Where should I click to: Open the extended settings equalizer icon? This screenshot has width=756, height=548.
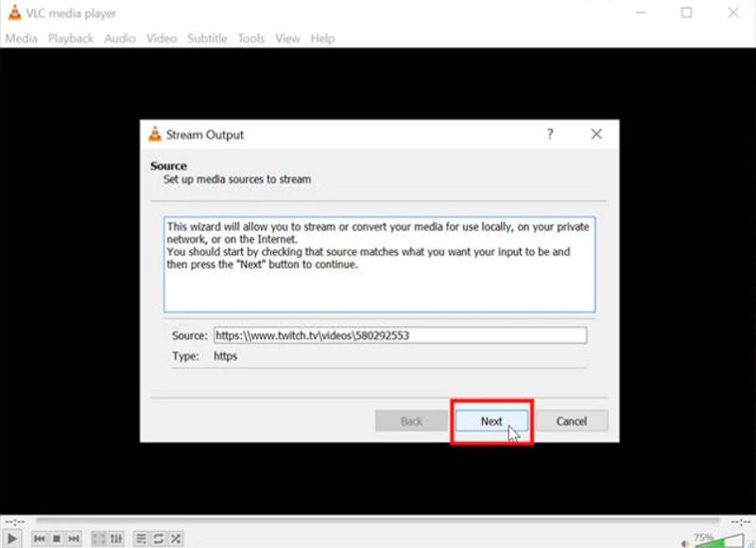pos(114,538)
